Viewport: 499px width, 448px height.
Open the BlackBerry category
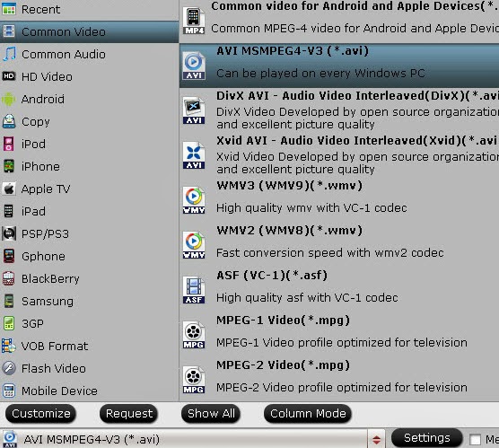[89, 278]
